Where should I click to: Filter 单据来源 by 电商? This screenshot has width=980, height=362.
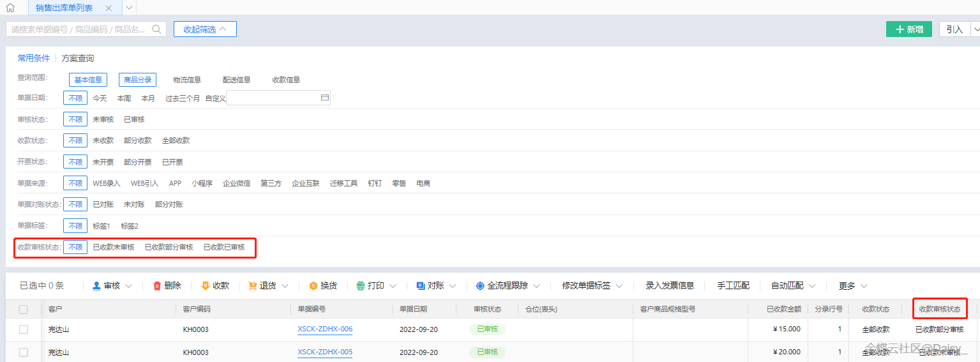(x=423, y=183)
